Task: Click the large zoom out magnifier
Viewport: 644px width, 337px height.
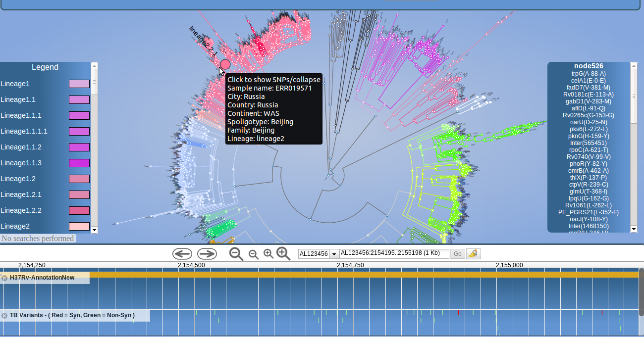Action: click(236, 254)
